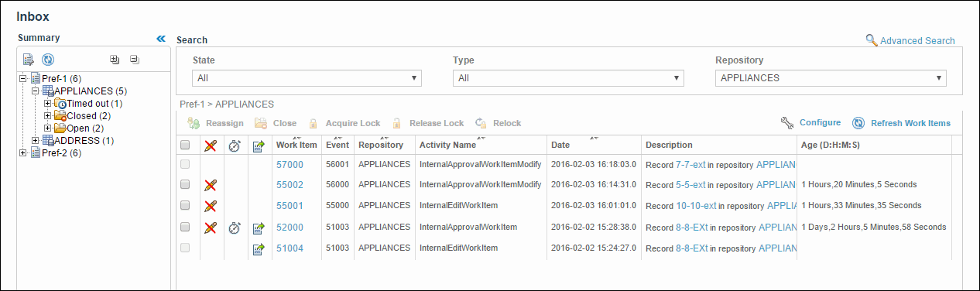This screenshot has height=291, width=980.
Task: Click the Configure wrench icon
Action: (x=787, y=123)
